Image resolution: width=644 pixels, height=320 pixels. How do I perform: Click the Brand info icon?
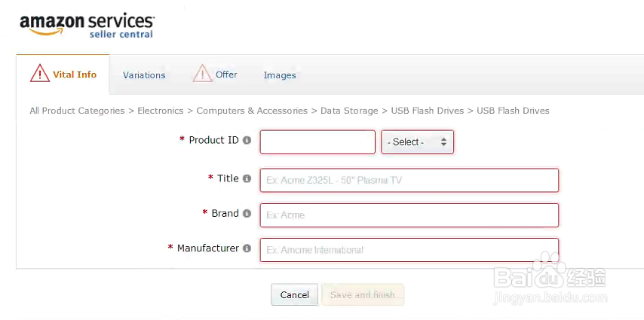247,214
